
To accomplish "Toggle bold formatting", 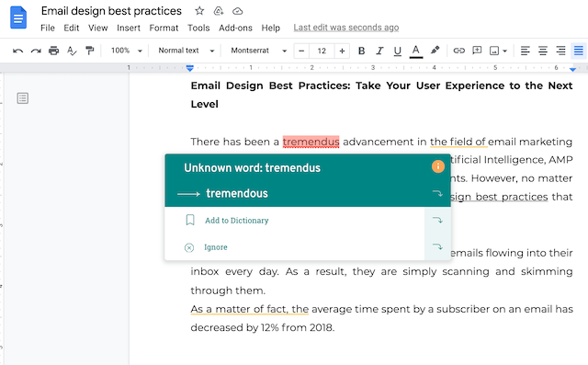I will pos(361,51).
